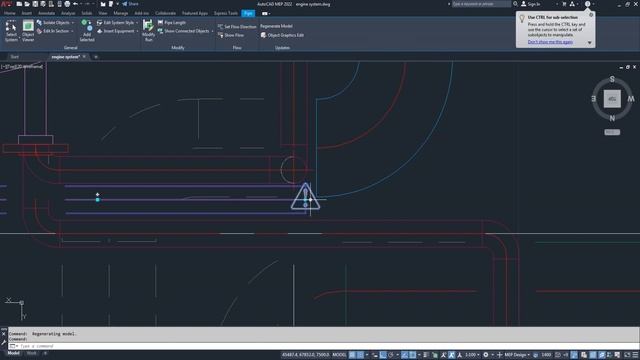640x360 pixels.
Task: Click the Save quick access icon
Action: click(x=35, y=4)
